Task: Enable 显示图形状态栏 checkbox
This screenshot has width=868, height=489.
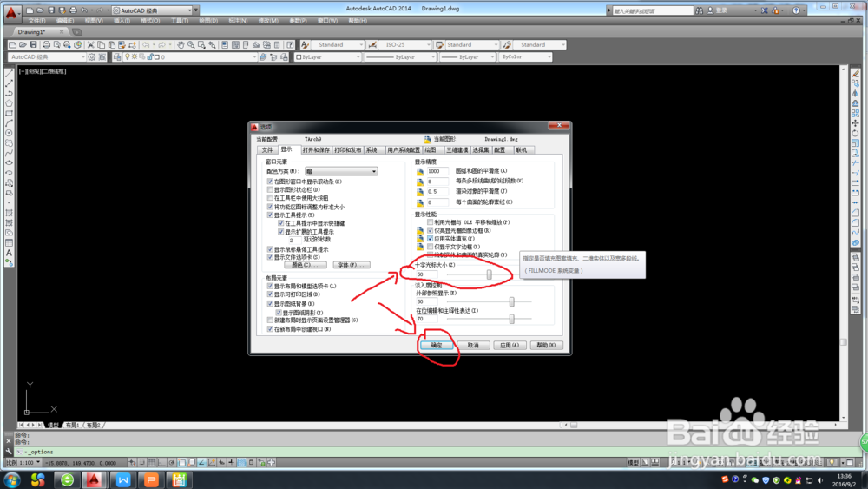Action: click(270, 190)
